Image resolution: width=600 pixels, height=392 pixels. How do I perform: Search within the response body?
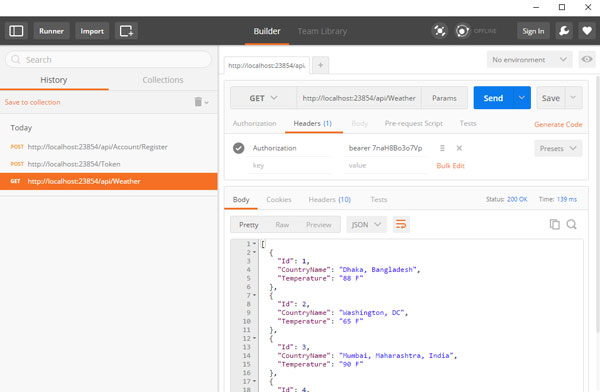[571, 224]
